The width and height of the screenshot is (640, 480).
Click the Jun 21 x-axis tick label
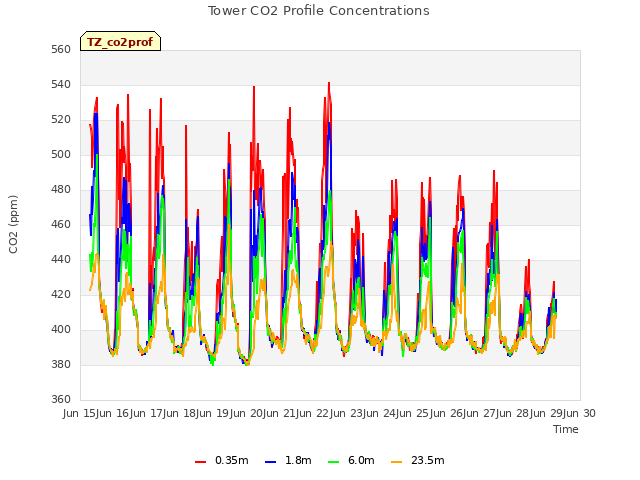280,413
